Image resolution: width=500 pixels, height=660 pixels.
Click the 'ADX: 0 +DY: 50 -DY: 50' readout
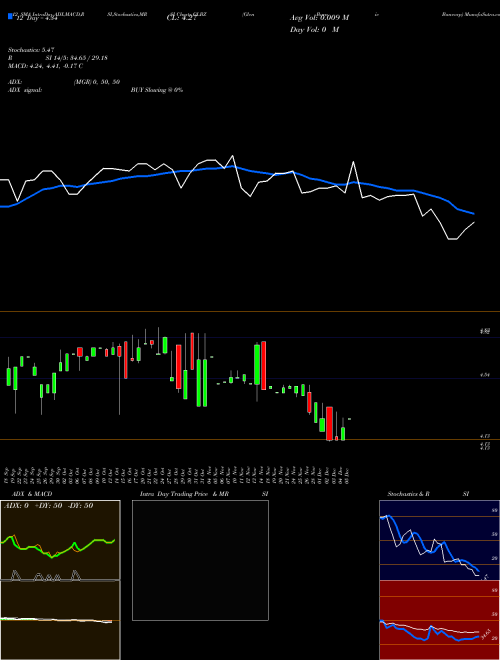48,506
